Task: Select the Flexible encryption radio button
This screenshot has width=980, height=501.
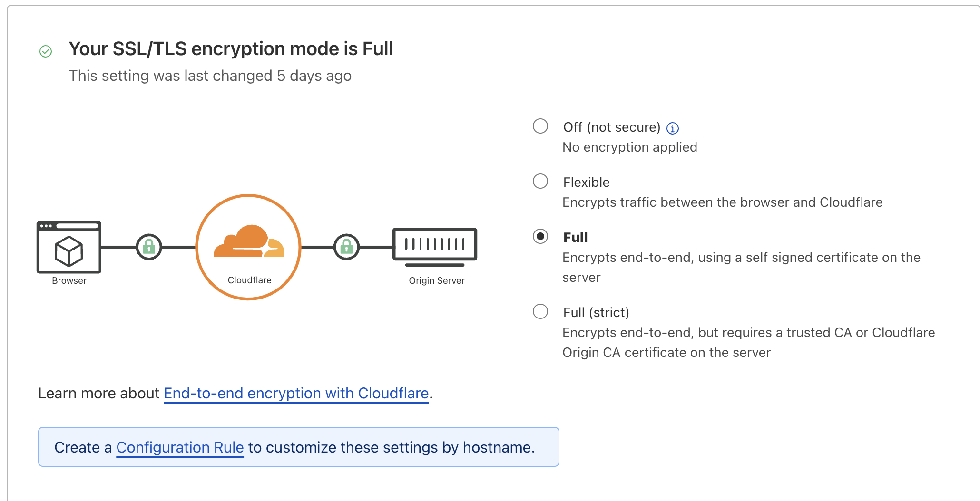Action: click(540, 181)
